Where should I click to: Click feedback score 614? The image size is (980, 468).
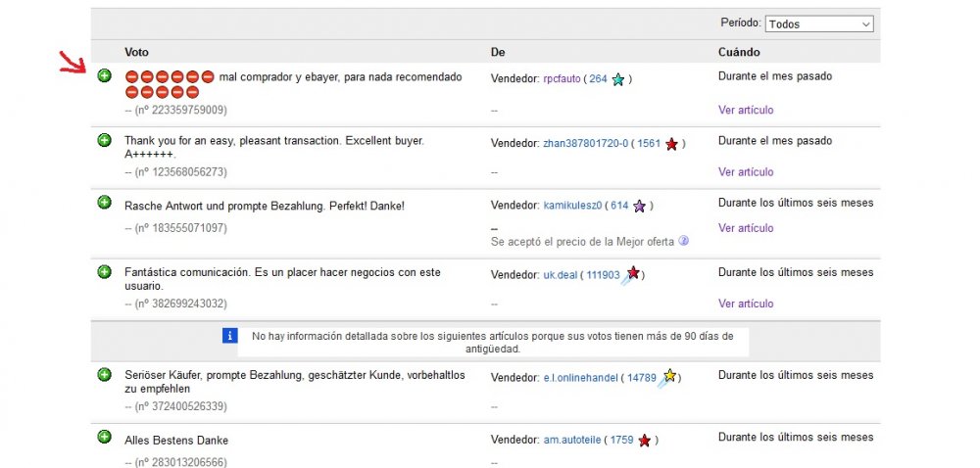[x=619, y=206]
